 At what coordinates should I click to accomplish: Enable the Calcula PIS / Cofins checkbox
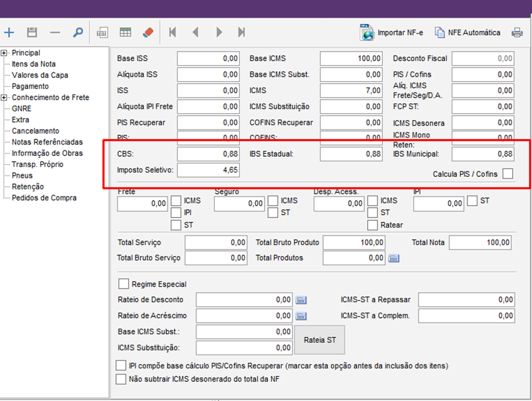click(507, 174)
